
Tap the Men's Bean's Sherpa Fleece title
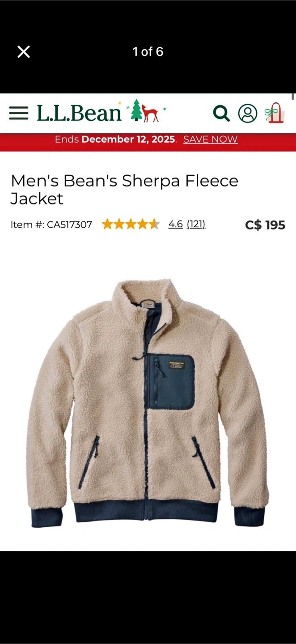tap(124, 189)
